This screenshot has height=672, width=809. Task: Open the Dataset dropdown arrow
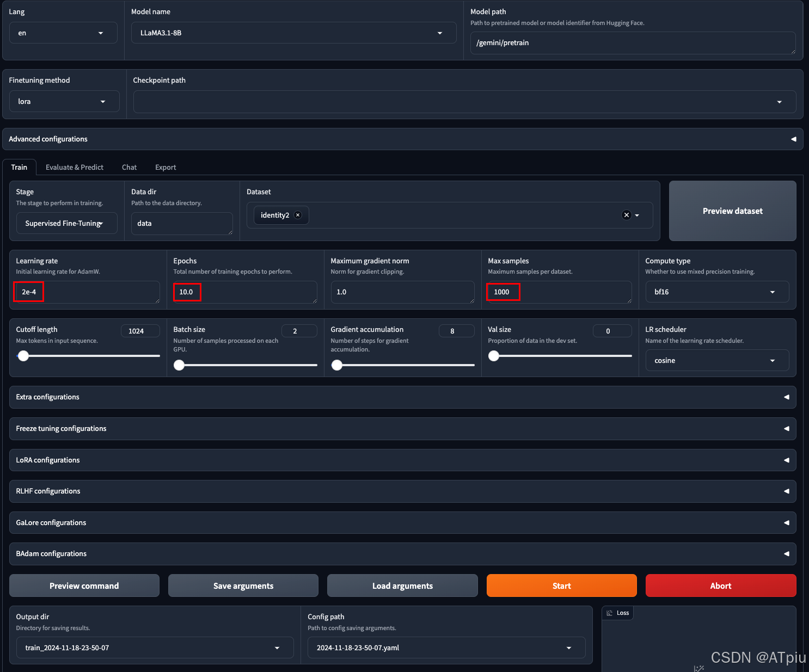pos(637,215)
